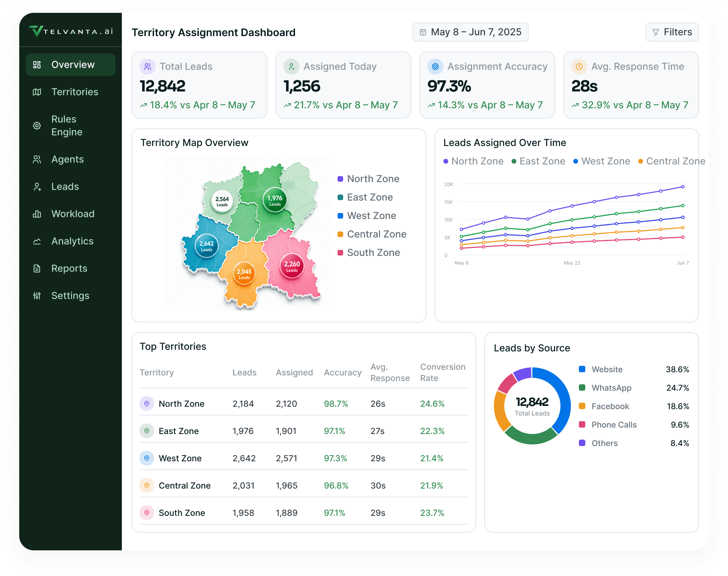Click the Telvanta.ai logo
The width and height of the screenshot is (728, 576).
click(x=71, y=31)
